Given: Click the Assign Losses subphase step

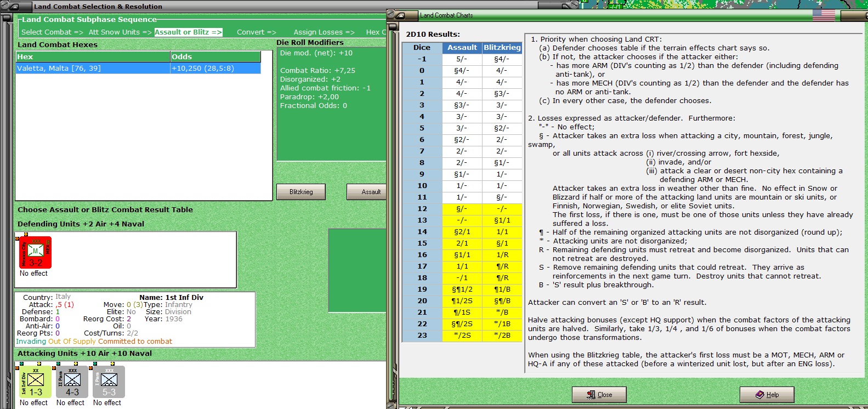Looking at the screenshot, I should click(324, 32).
